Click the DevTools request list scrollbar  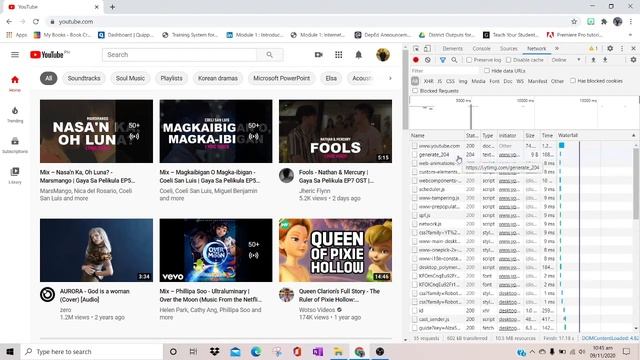636,184
